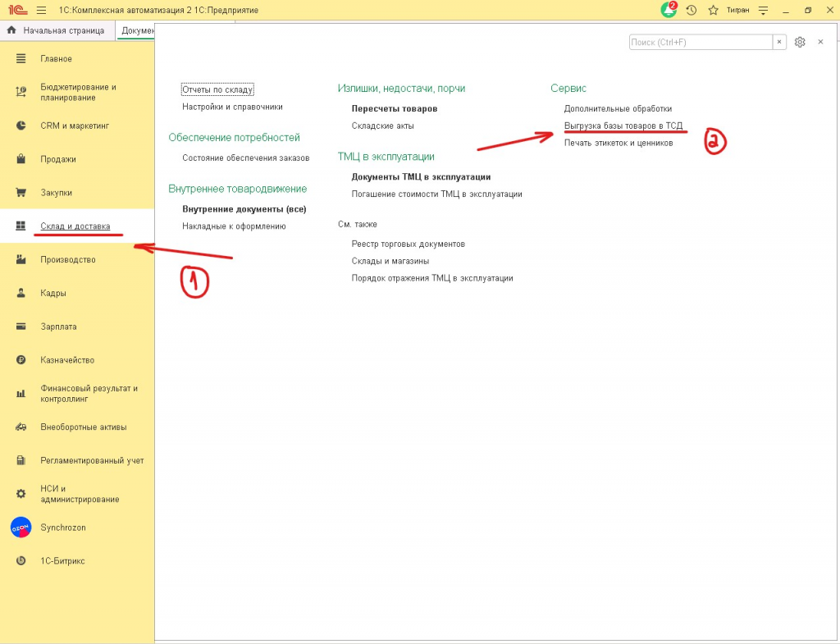Click the Пересчеты товаров link

pyautogui.click(x=394, y=108)
